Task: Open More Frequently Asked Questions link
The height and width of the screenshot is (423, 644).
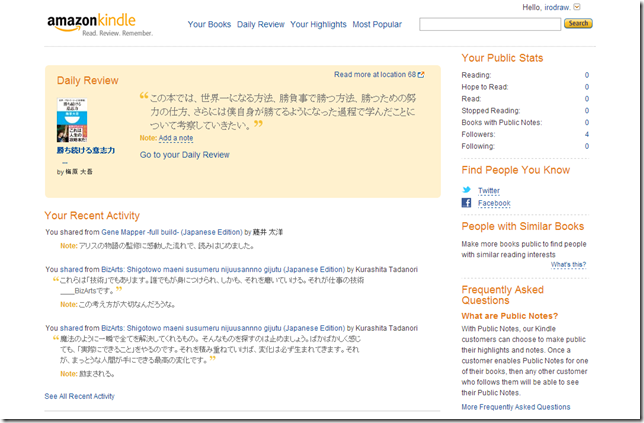Action: [516, 407]
